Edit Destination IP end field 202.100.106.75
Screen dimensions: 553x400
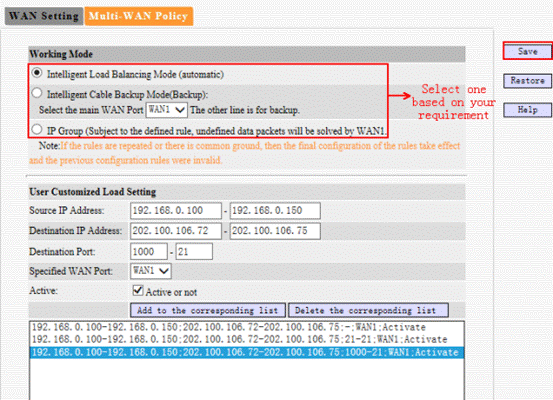275,231
